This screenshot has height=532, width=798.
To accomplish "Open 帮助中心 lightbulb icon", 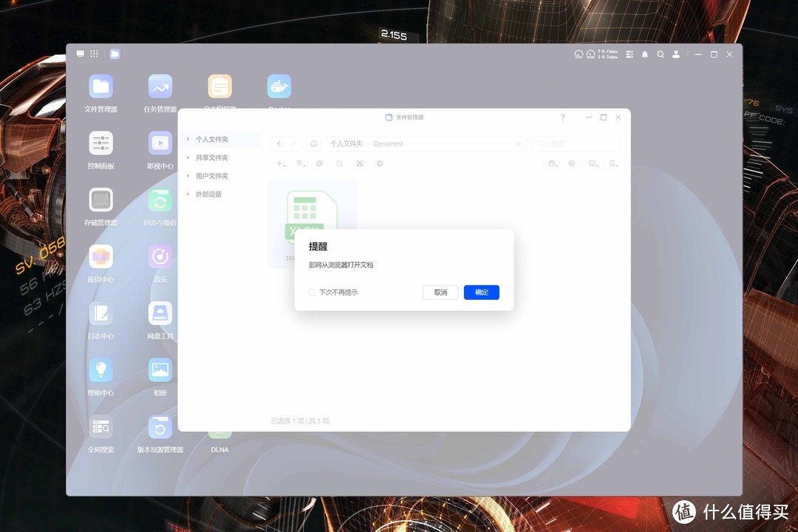I will coord(100,370).
